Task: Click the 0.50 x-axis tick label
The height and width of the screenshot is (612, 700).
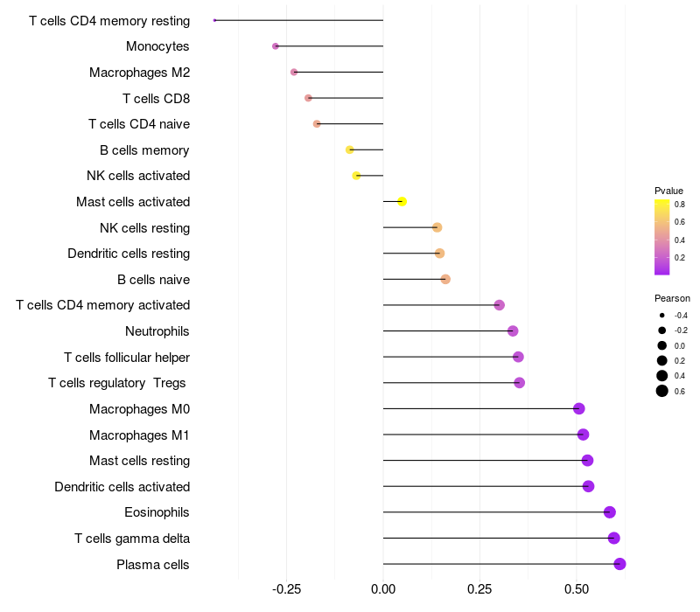Action: click(576, 590)
